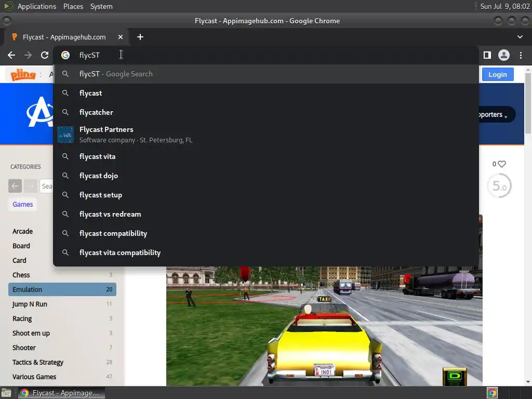Click the heart favorite icon
This screenshot has height=399, width=532.
pos(501,164)
